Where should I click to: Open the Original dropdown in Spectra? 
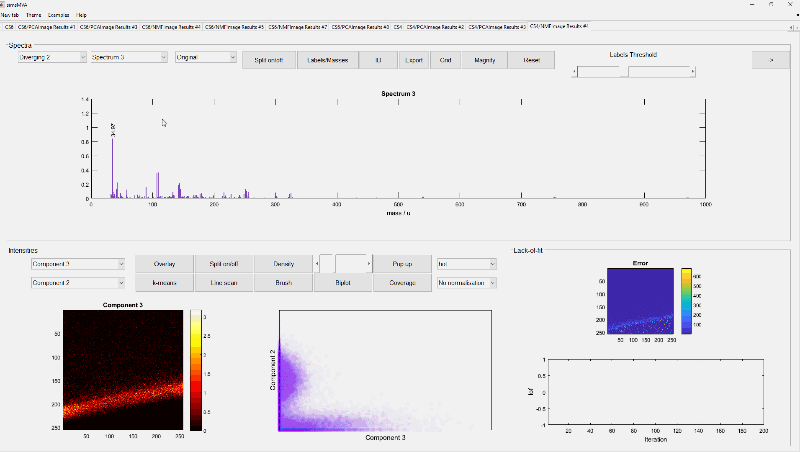pos(205,58)
